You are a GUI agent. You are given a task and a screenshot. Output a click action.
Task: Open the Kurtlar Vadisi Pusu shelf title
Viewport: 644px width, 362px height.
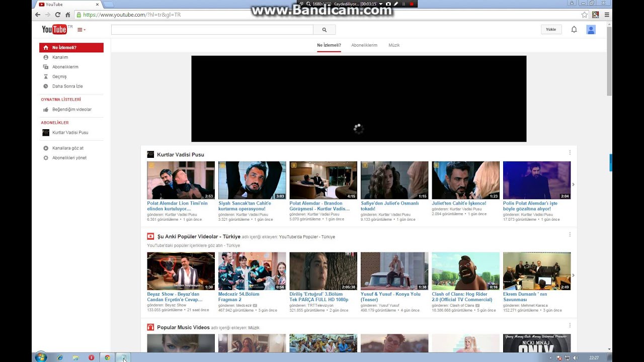point(181,154)
